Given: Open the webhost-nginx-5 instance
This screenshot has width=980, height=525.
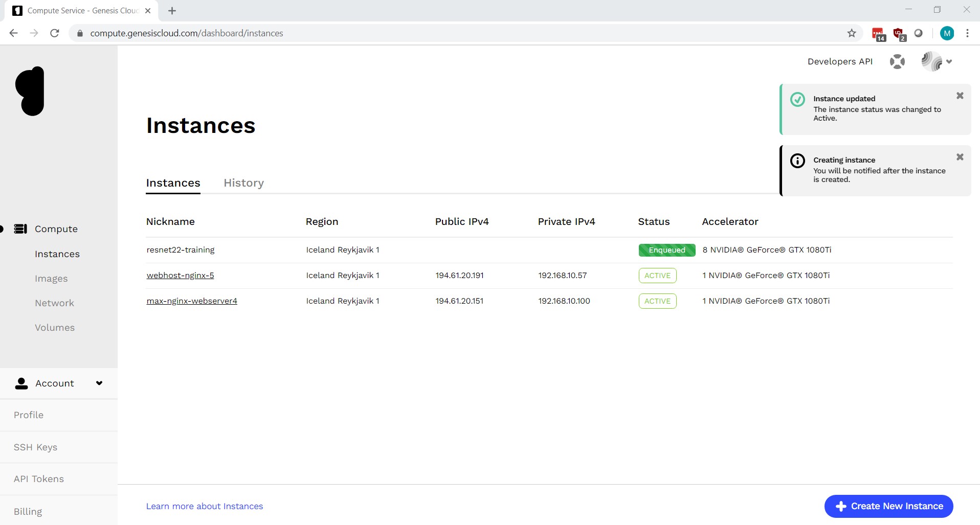Looking at the screenshot, I should (x=180, y=275).
